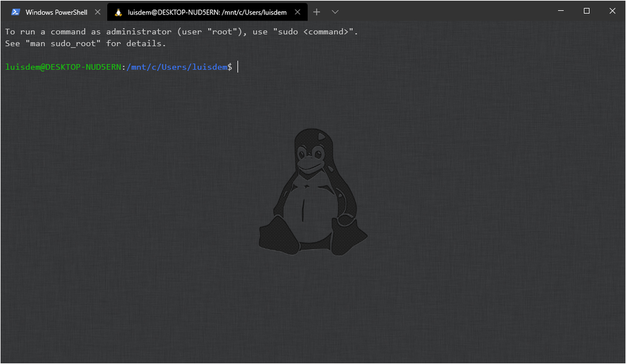Select the luisdem@DESKTOP-NUD5ERN Linux tab
This screenshot has width=626, height=364.
(207, 12)
